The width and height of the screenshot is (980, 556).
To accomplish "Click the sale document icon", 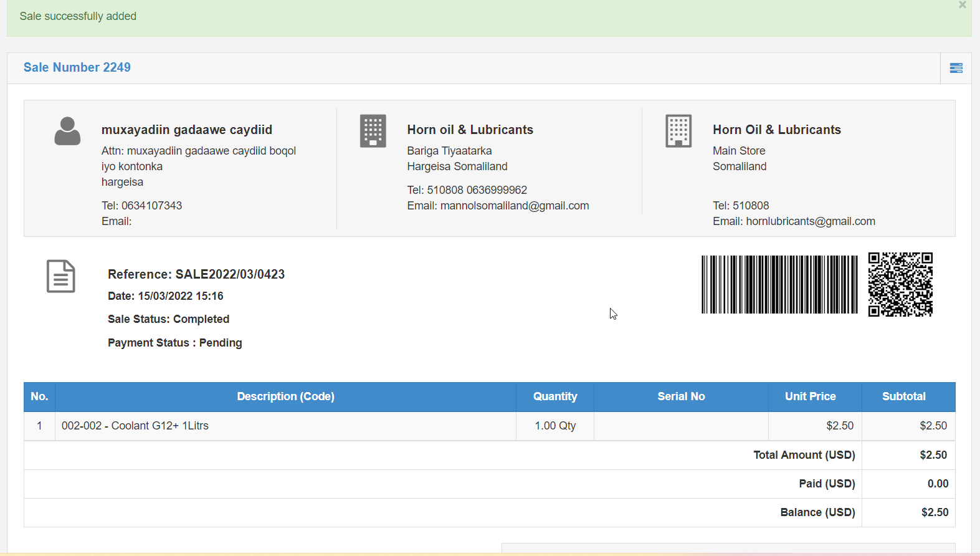I will pos(61,276).
